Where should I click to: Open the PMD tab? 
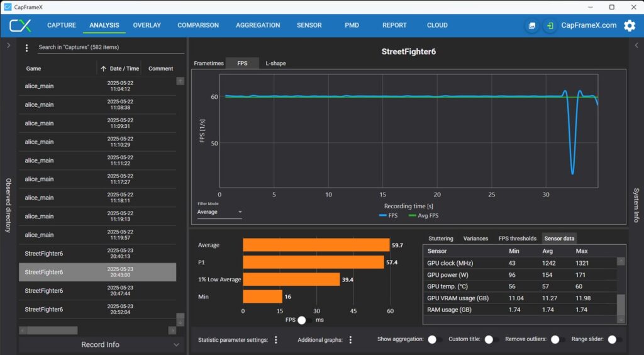pos(352,25)
